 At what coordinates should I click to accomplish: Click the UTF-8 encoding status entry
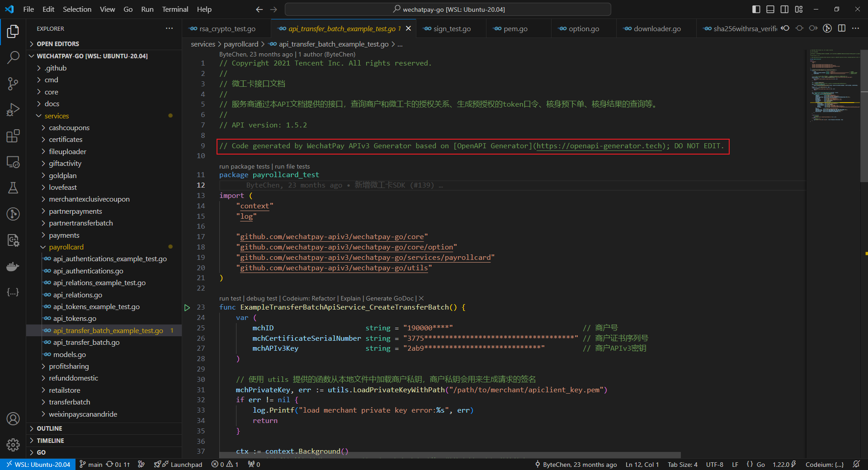click(715, 464)
